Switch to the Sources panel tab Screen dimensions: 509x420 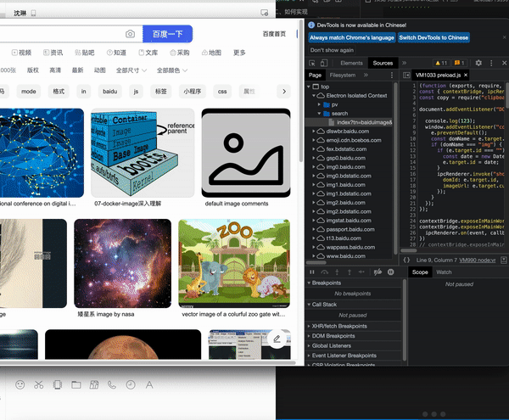[383, 63]
